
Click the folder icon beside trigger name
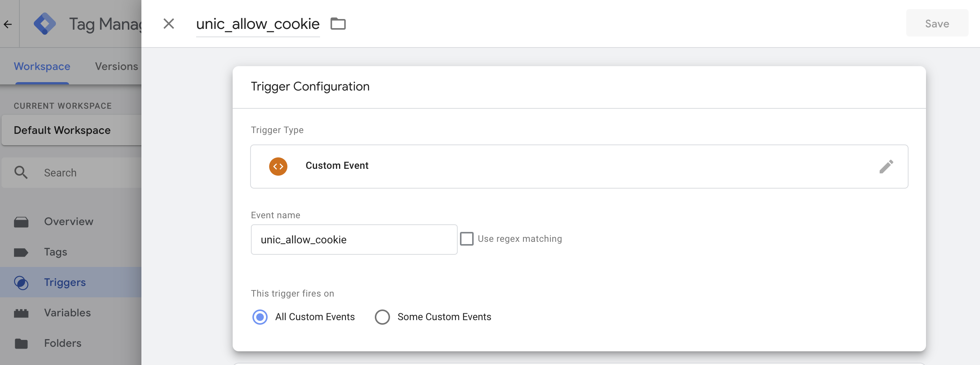coord(338,24)
